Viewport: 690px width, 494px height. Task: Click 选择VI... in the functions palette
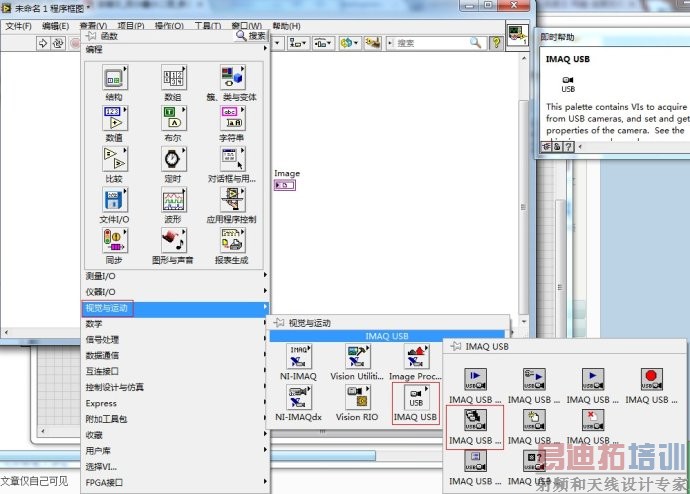(x=176, y=466)
